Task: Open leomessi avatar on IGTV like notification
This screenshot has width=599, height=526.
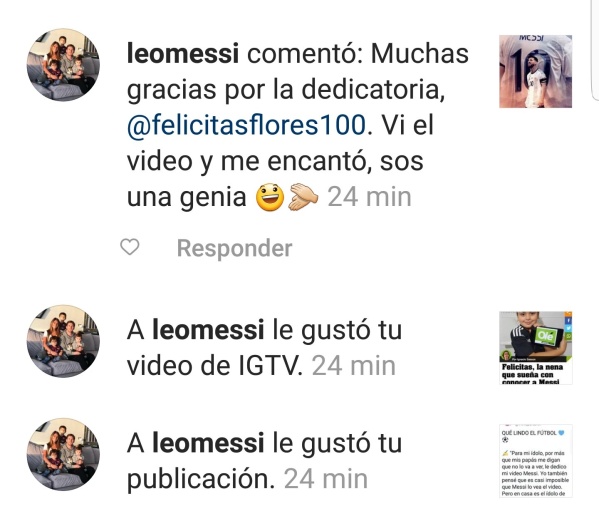Action: (63, 341)
